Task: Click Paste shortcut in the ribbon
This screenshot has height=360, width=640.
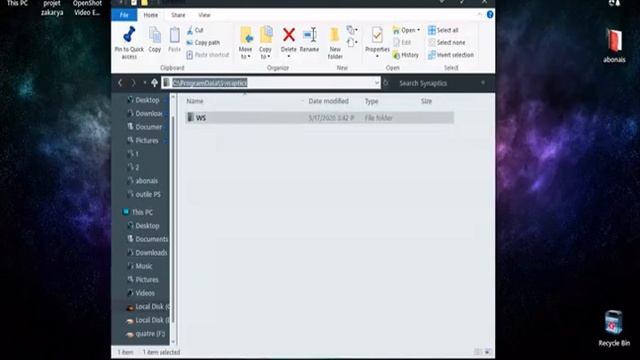Action: (208, 55)
